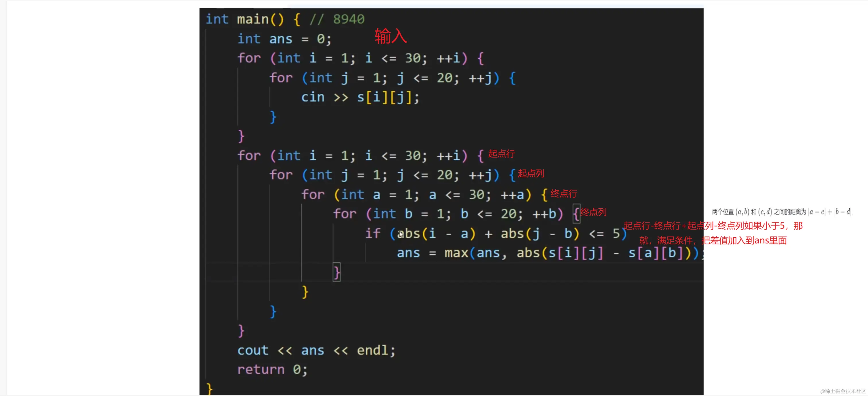Click the 终点列 red annotation
The image size is (868, 396).
tap(593, 212)
